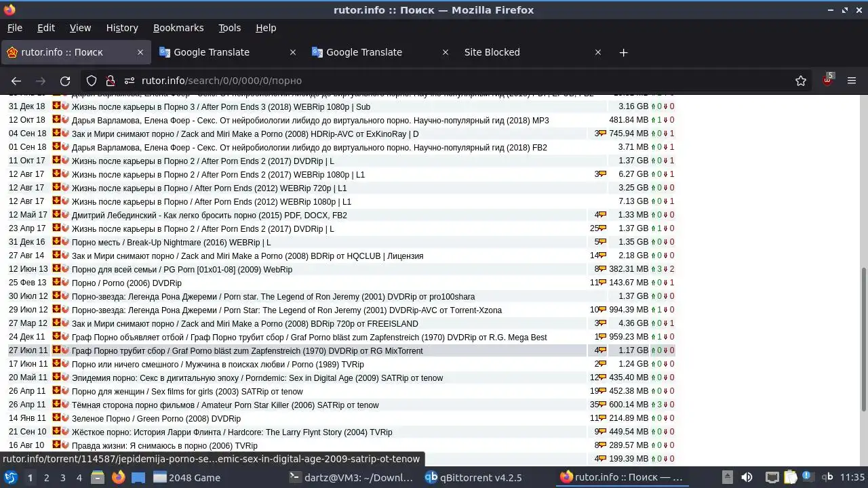
Task: Open the History menu
Action: [122, 28]
